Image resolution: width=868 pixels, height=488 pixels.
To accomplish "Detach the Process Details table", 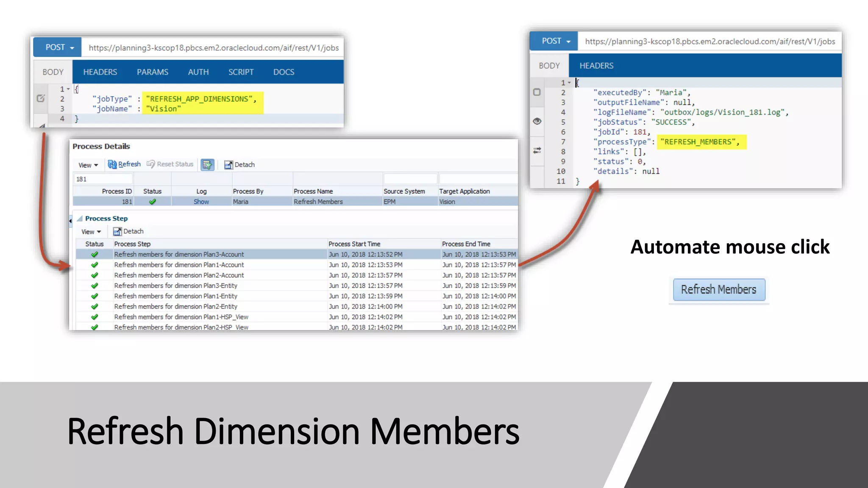I will point(239,165).
